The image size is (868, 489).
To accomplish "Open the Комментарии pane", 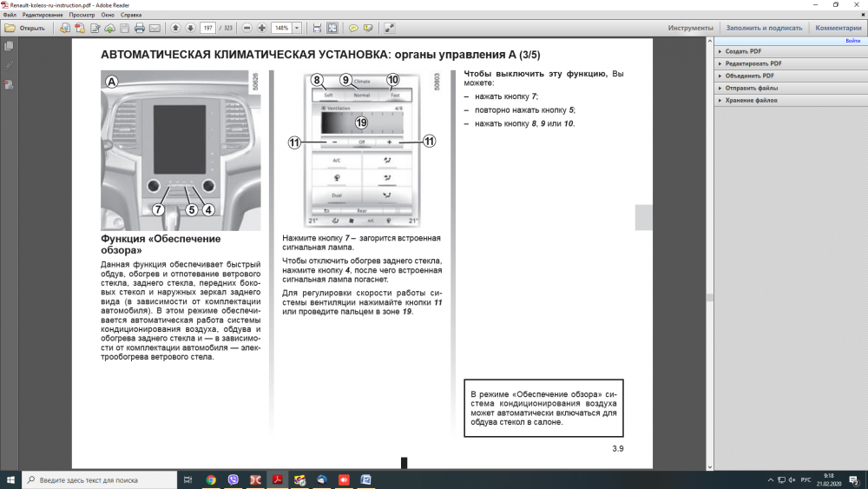I will (x=838, y=28).
